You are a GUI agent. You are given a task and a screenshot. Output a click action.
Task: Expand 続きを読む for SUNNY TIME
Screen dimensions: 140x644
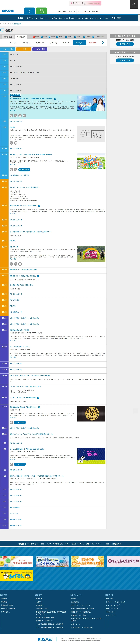pos(13,165)
